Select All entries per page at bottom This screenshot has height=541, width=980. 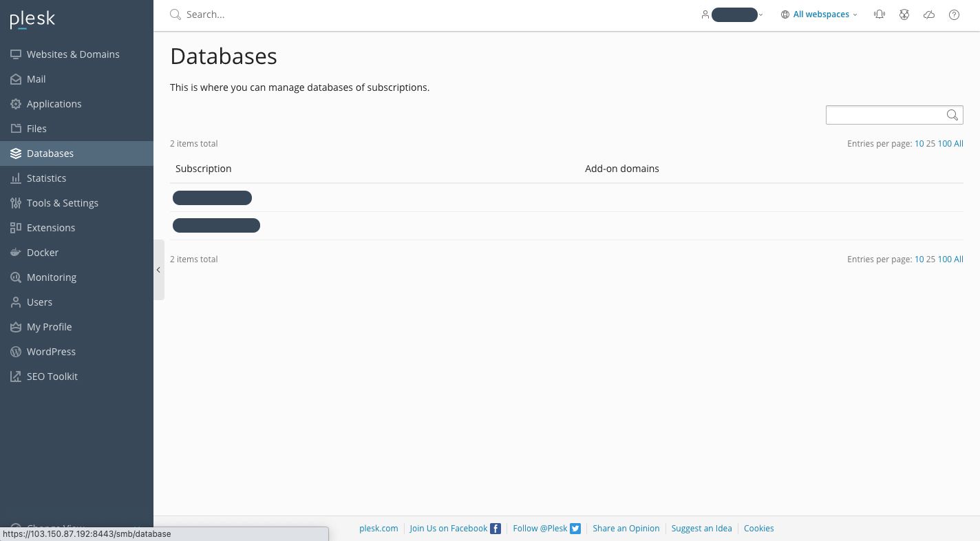958,259
